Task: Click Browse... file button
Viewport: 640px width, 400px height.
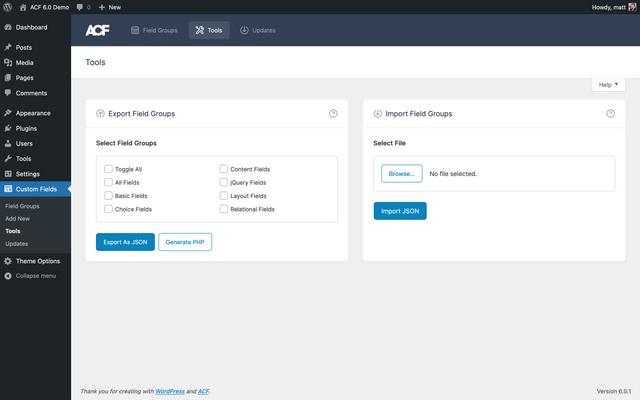Action: pos(402,174)
